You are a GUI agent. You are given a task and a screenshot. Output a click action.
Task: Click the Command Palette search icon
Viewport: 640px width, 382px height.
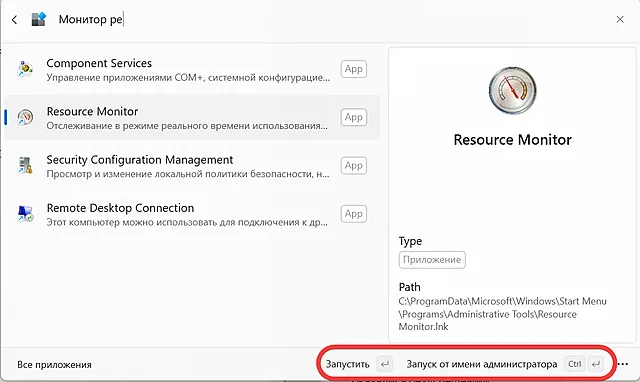[39, 19]
